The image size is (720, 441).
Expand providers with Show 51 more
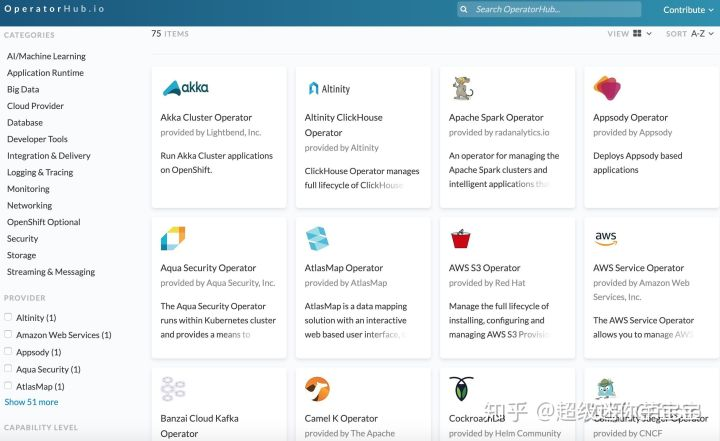(x=31, y=402)
